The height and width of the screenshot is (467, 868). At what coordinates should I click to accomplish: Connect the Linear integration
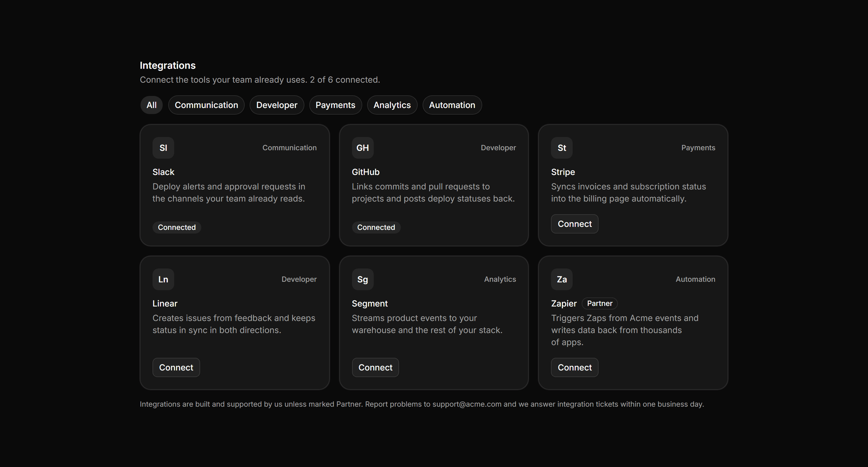coord(176,367)
